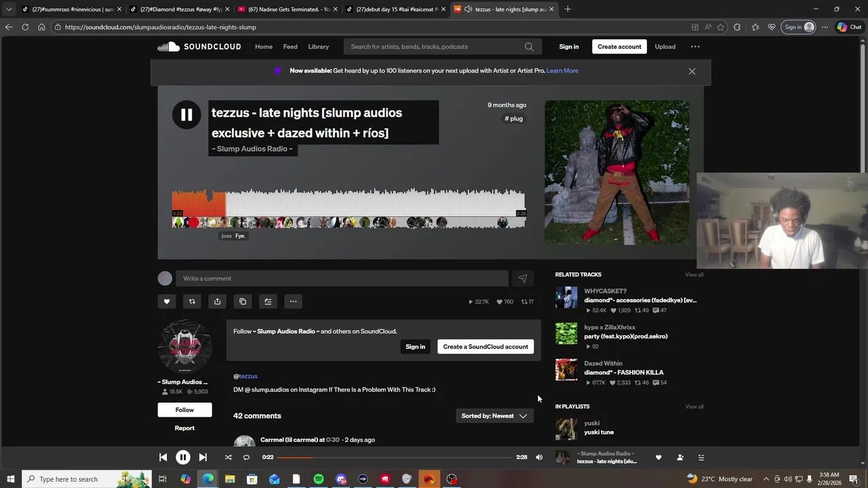Image resolution: width=868 pixels, height=488 pixels.
Task: Go to SoundCloud Home tab
Action: pyautogui.click(x=264, y=47)
